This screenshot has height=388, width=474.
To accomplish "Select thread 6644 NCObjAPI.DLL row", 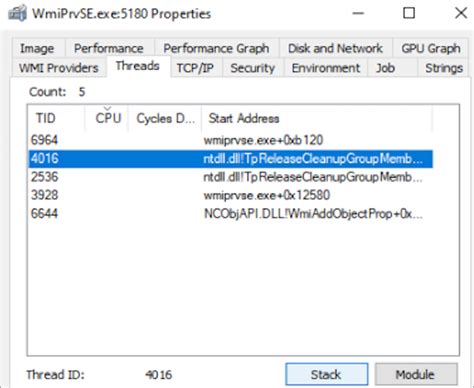I will 230,214.
